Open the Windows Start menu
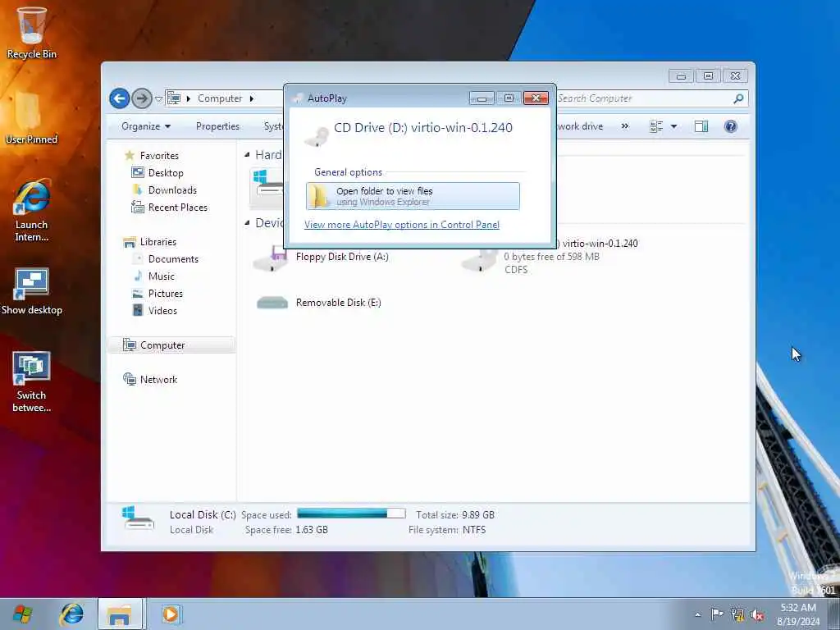840x630 pixels. (22, 614)
